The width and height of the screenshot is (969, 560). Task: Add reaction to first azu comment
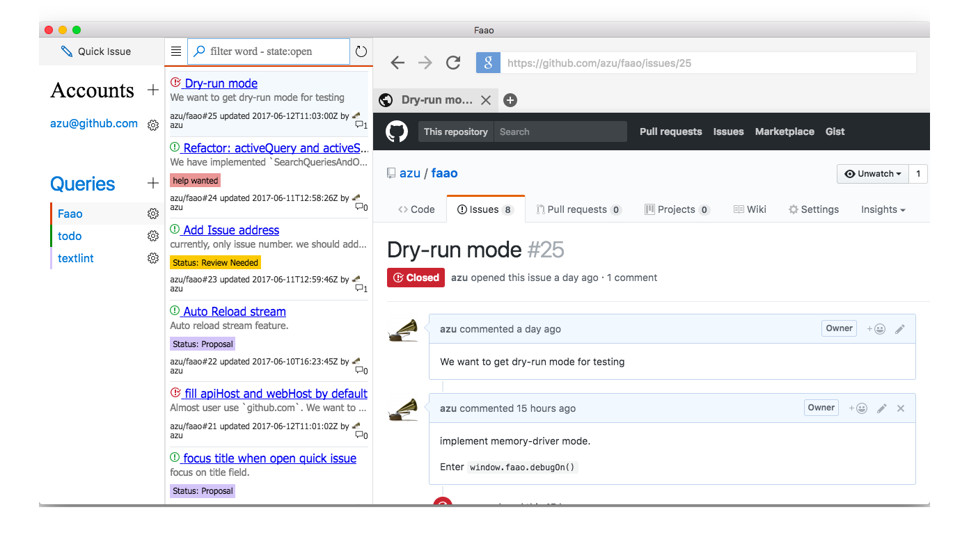point(876,329)
